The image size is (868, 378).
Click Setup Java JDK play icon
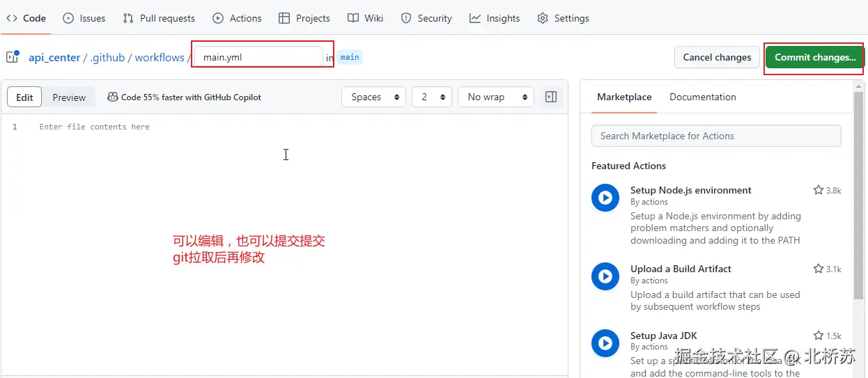[605, 343]
